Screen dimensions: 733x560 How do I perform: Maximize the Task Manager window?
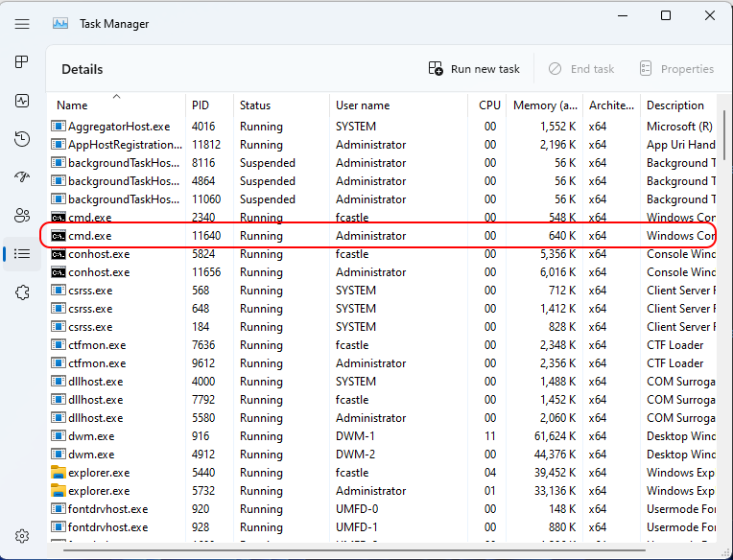pyautogui.click(x=666, y=16)
